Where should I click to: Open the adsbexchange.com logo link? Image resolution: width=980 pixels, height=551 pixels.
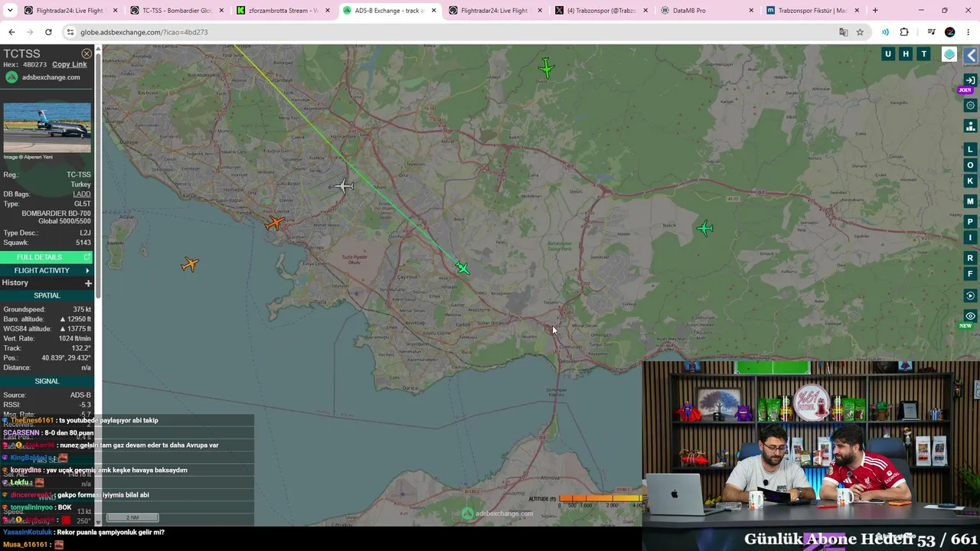pyautogui.click(x=43, y=77)
